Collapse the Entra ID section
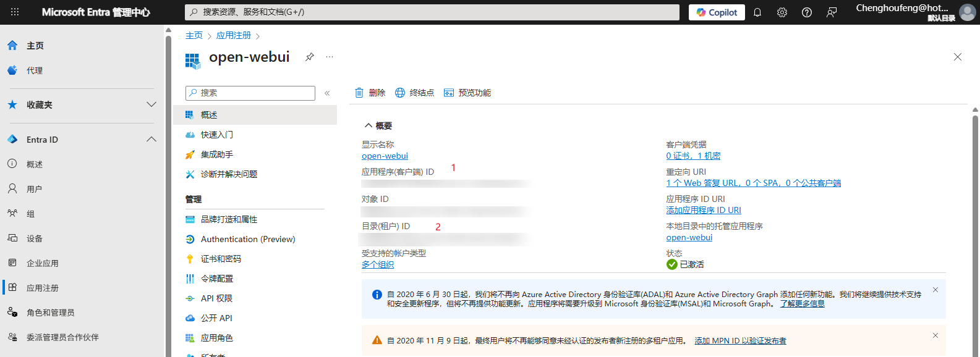 151,140
